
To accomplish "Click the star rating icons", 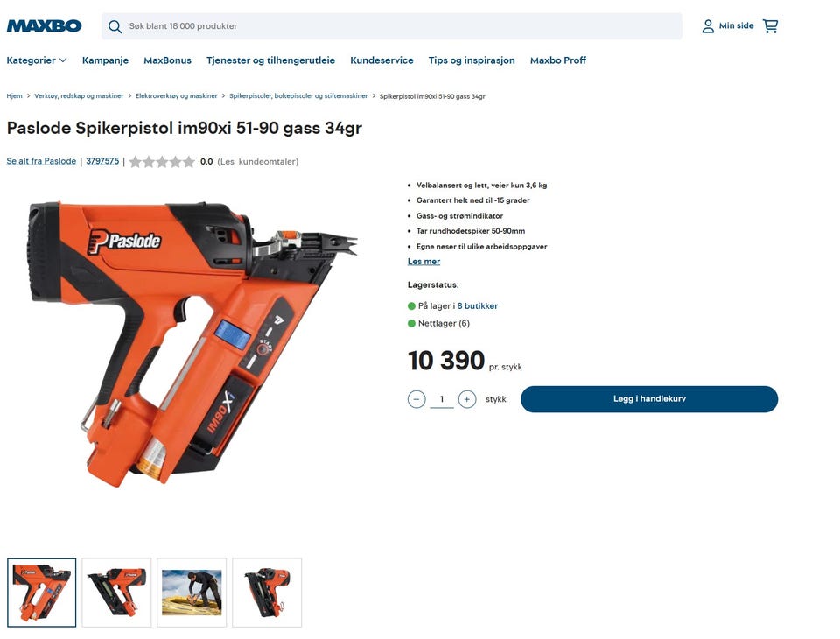I will pyautogui.click(x=162, y=161).
